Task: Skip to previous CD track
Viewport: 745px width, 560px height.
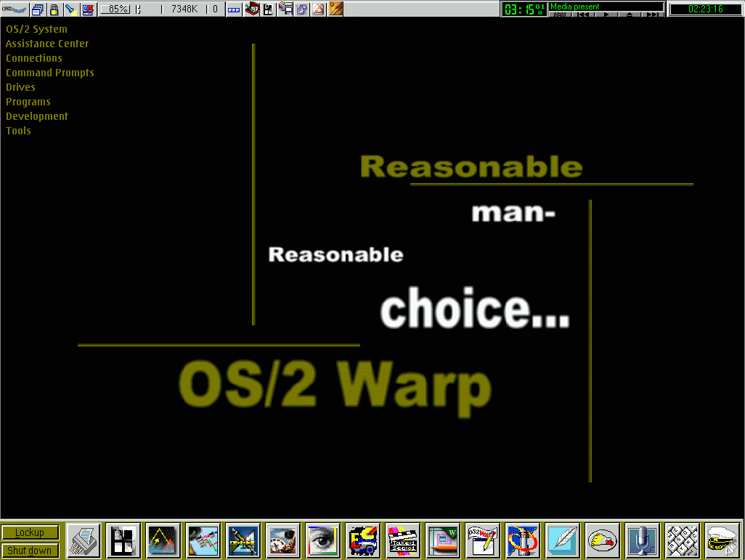Action: coord(584,15)
